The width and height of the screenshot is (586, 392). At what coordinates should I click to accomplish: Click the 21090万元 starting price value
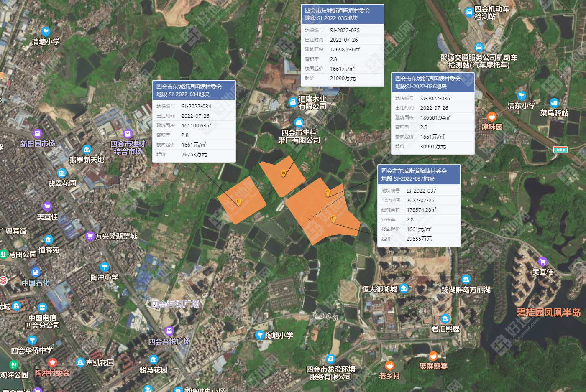[x=343, y=78]
